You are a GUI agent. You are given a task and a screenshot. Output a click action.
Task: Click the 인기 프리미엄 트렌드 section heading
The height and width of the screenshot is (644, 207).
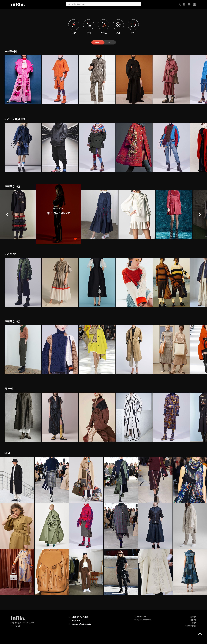coord(16,119)
